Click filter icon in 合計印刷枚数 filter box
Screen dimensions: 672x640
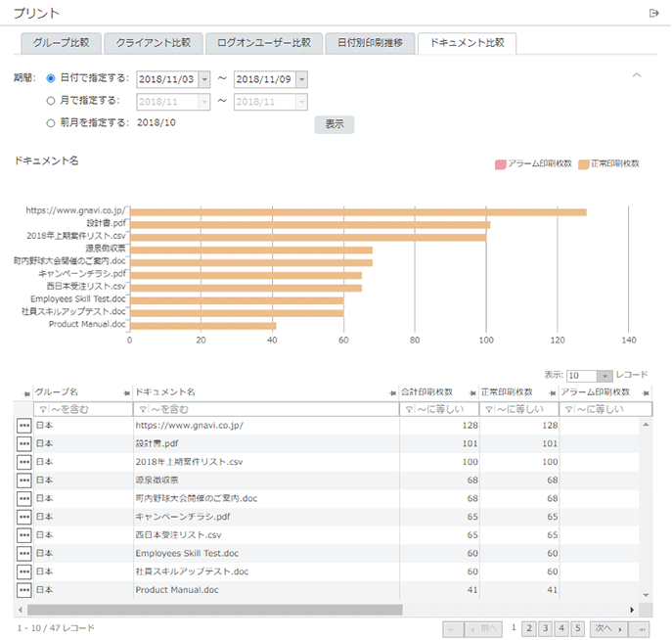tap(408, 409)
